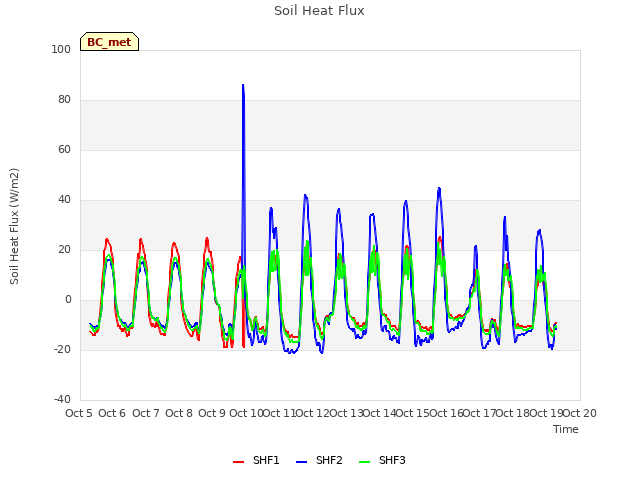This screenshot has height=480, width=640.
Task: Click the Oct 12 x-axis label
Action: [312, 413]
